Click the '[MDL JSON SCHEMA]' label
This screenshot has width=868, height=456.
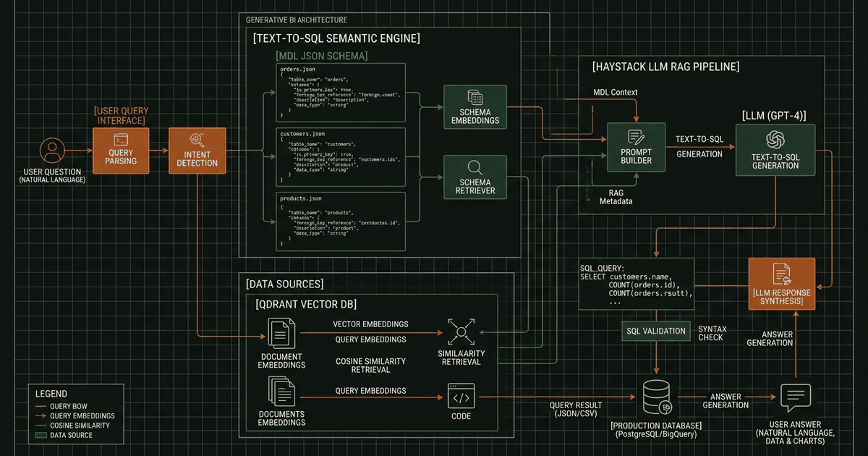pyautogui.click(x=322, y=56)
